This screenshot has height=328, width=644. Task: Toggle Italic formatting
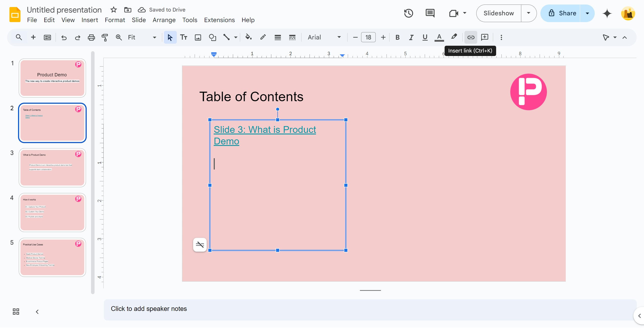click(411, 37)
